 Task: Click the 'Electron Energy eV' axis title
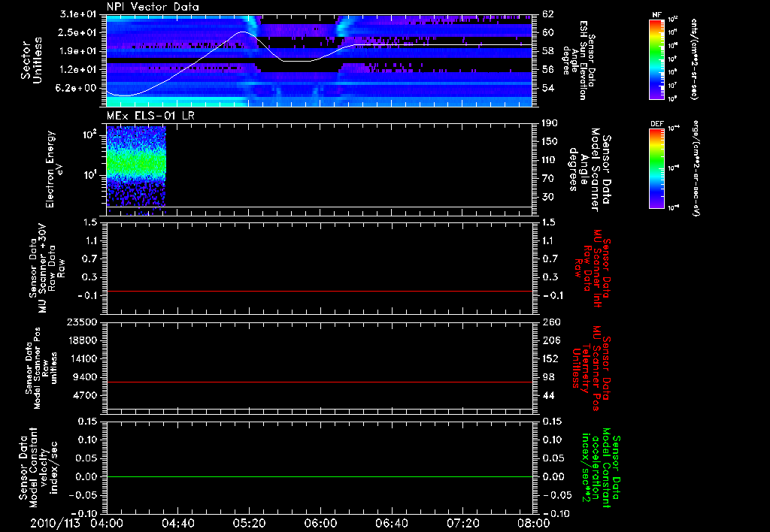point(54,169)
